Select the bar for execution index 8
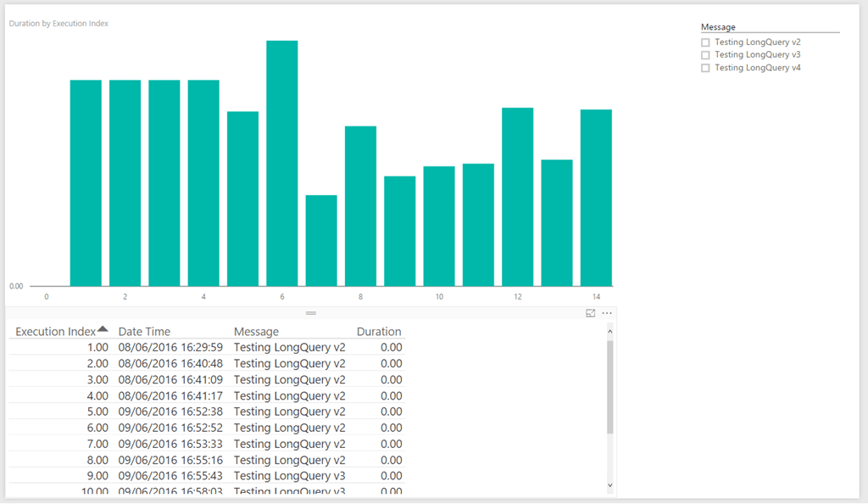 coord(361,206)
